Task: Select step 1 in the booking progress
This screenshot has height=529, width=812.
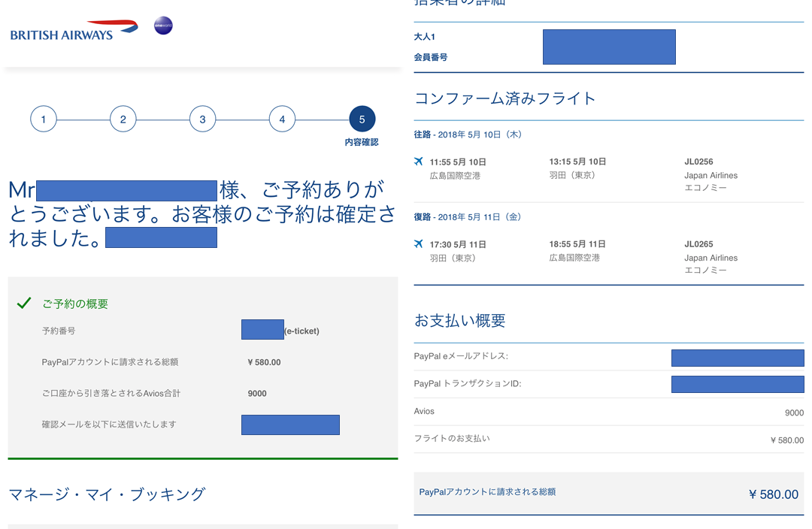Action: pyautogui.click(x=44, y=119)
